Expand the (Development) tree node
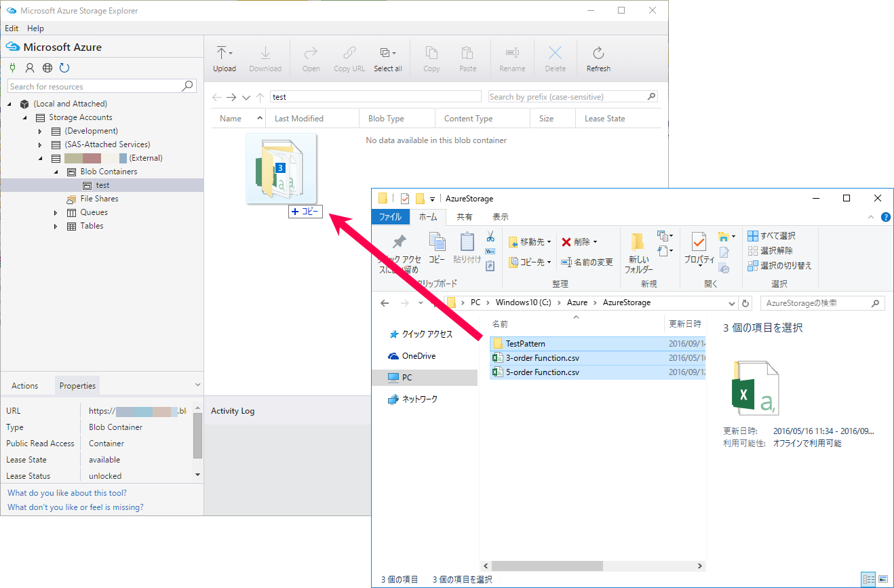Viewport: 894px width, 588px height. pos(40,131)
